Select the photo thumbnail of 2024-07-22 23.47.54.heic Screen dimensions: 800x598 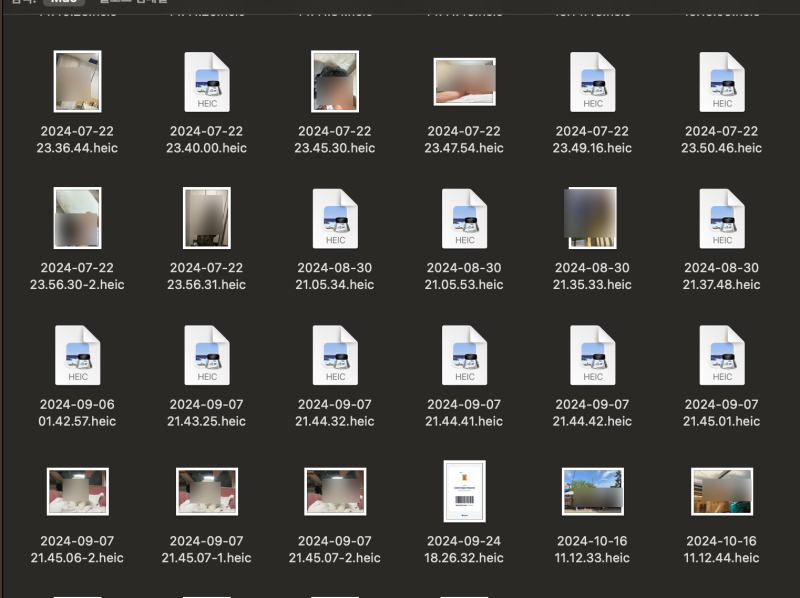(464, 82)
